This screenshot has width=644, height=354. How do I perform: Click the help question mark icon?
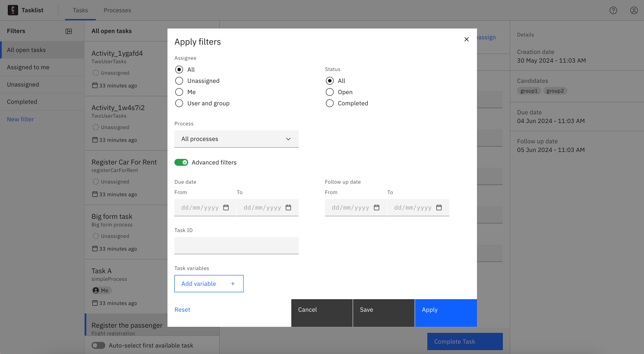point(613,10)
